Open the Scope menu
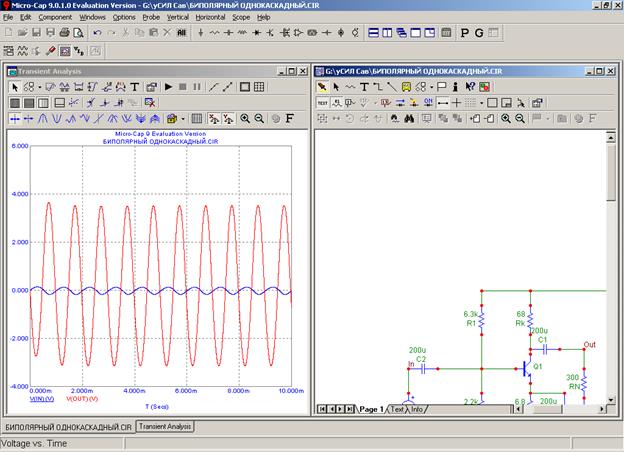624x452 pixels. pyautogui.click(x=241, y=17)
